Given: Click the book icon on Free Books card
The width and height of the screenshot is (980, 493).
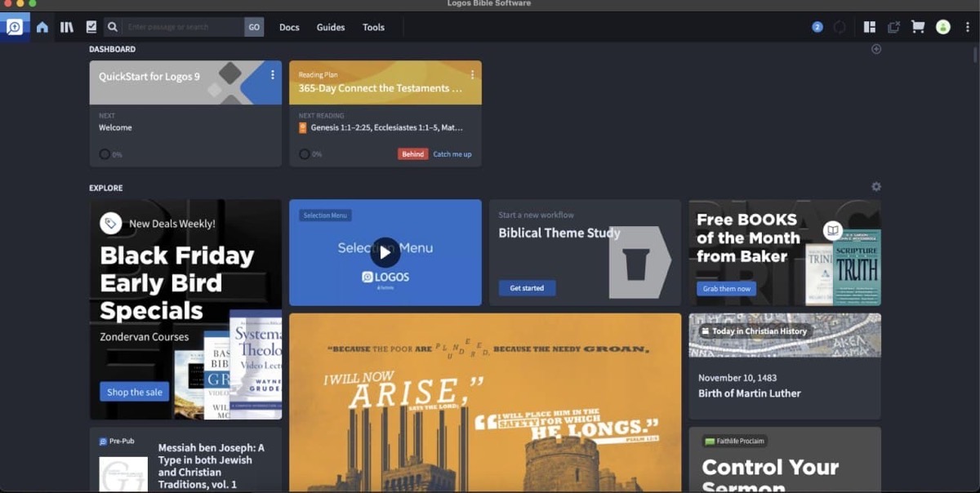Looking at the screenshot, I should (832, 230).
